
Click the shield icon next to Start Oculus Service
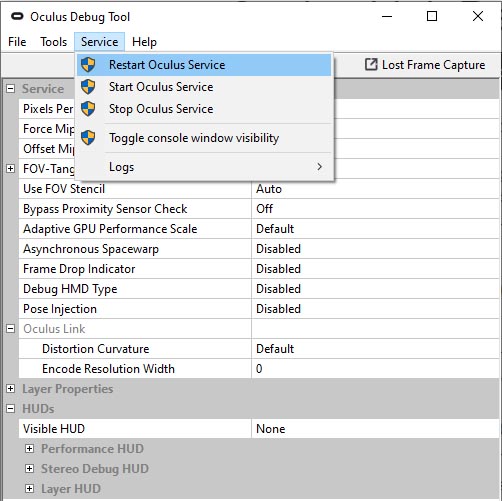pos(88,87)
